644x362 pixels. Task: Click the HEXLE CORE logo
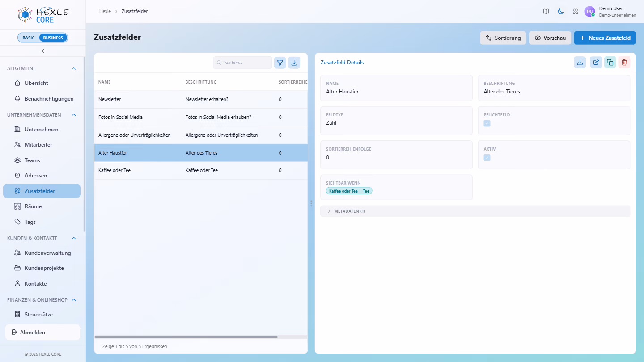43,15
